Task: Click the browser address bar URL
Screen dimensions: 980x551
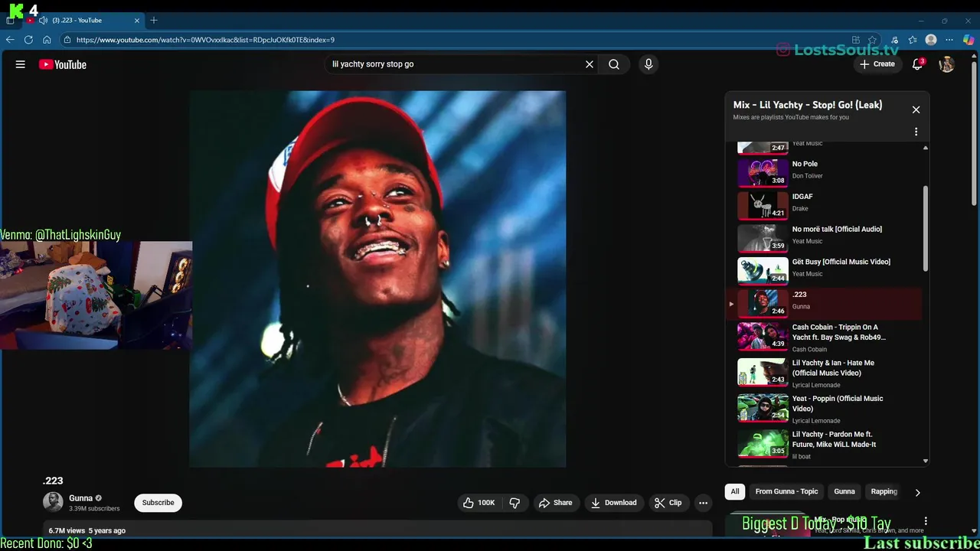Action: tap(205, 40)
